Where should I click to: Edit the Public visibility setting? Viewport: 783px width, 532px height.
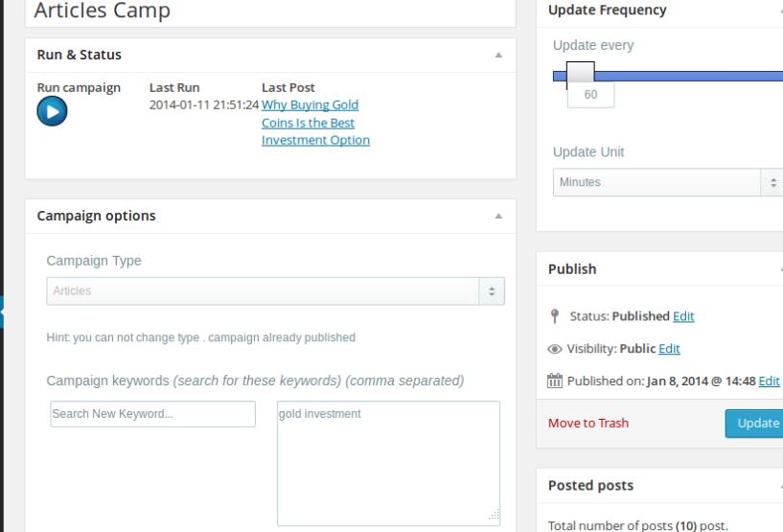coord(669,349)
